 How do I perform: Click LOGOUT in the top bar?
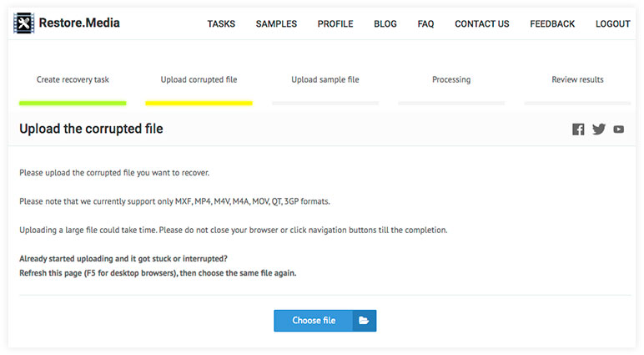613,24
